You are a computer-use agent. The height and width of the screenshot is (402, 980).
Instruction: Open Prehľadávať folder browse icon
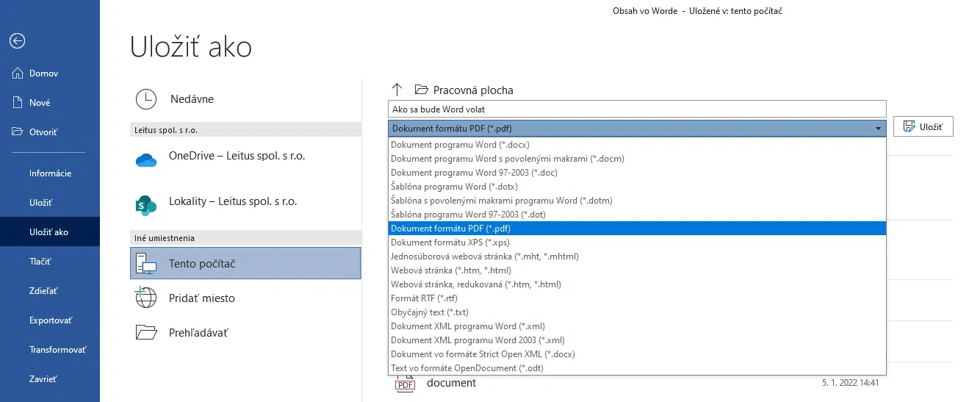tap(147, 332)
